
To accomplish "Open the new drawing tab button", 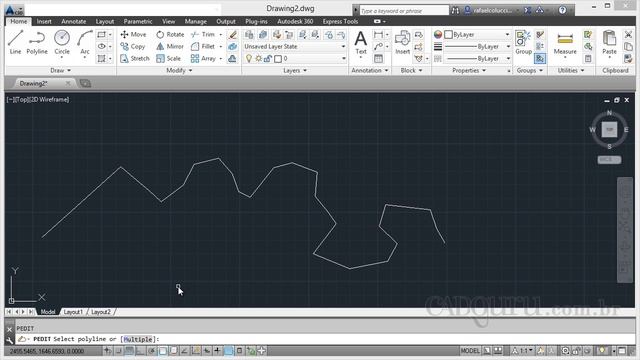I will (85, 83).
